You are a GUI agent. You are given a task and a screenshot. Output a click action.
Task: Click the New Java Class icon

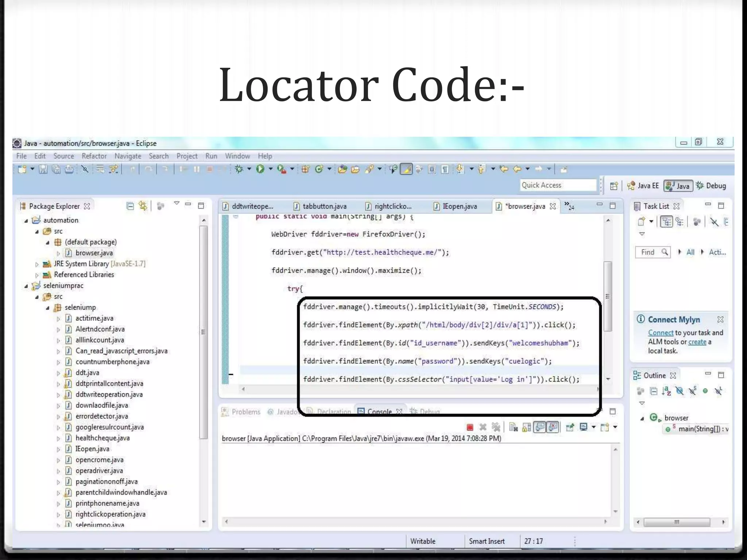pos(319,169)
